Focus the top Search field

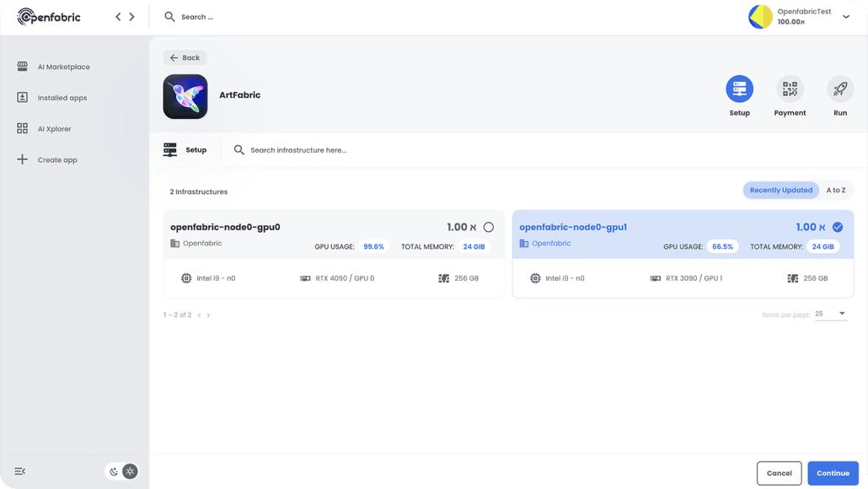[x=197, y=17]
